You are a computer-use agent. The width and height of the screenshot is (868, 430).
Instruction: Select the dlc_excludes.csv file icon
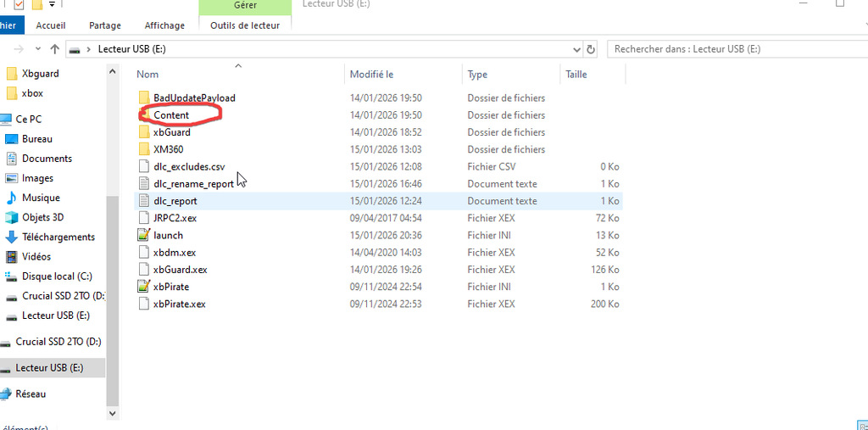tap(143, 167)
